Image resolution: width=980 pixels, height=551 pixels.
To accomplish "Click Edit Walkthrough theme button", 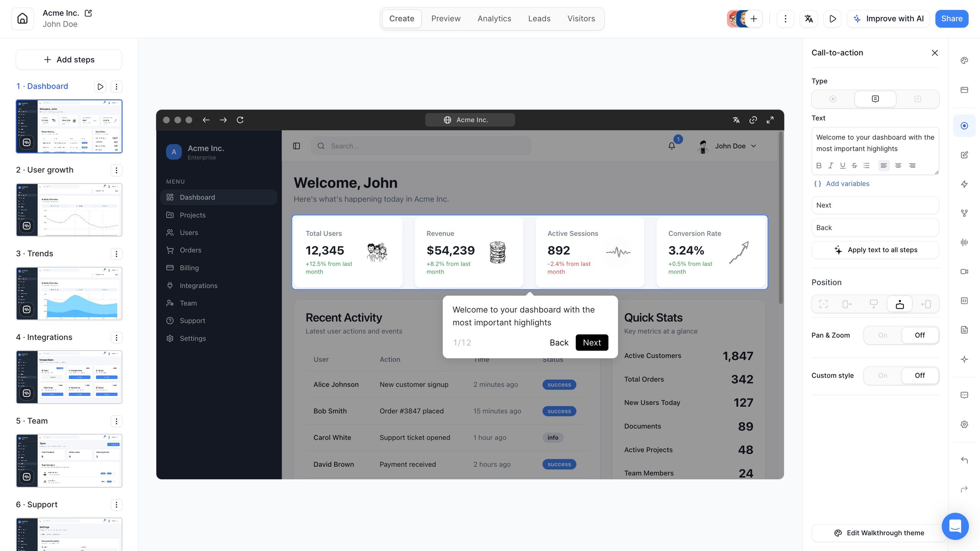I will tap(879, 533).
